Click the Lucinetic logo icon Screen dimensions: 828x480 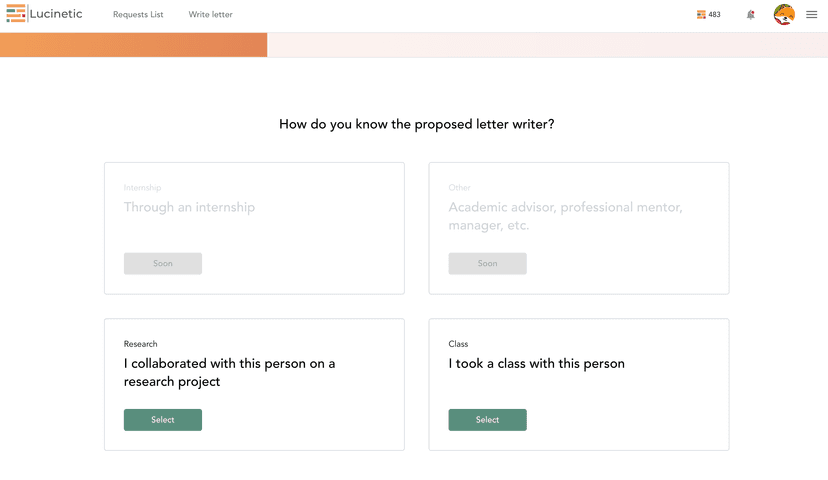[x=16, y=14]
